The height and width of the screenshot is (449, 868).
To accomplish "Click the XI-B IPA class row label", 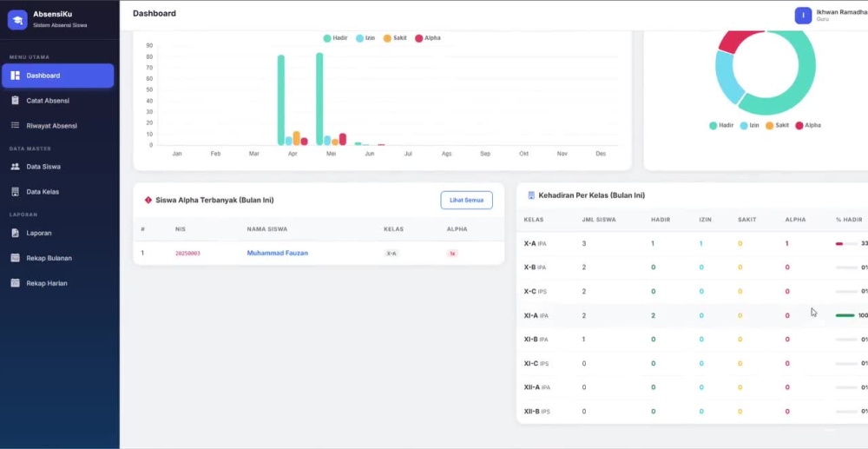I will click(x=536, y=340).
